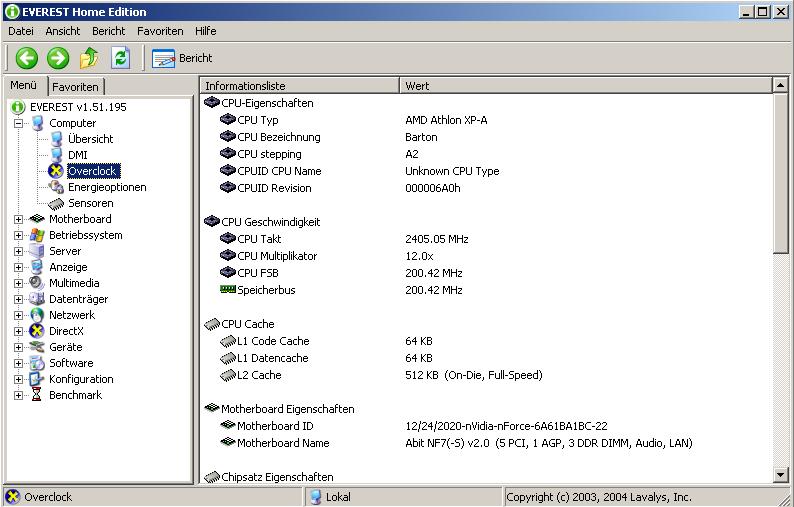
Task: Click the Speicherbus memory module icon
Action: (x=228, y=290)
